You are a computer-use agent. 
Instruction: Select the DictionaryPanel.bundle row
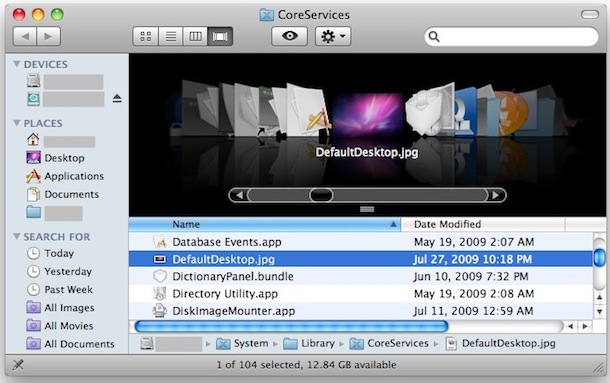(361, 276)
